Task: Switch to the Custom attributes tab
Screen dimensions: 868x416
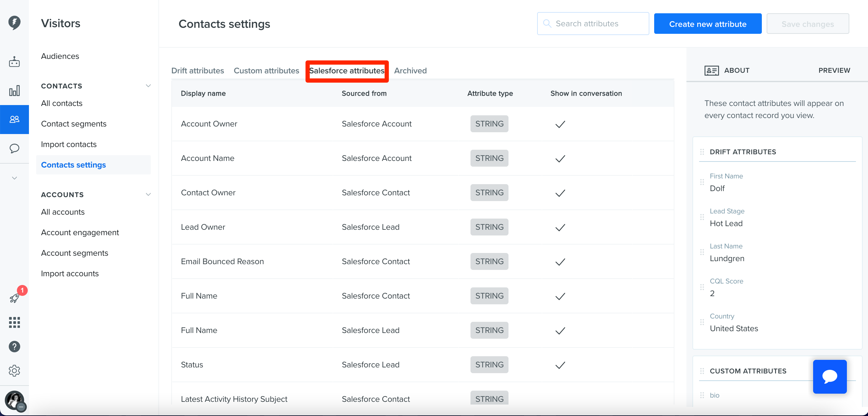Action: coord(266,71)
